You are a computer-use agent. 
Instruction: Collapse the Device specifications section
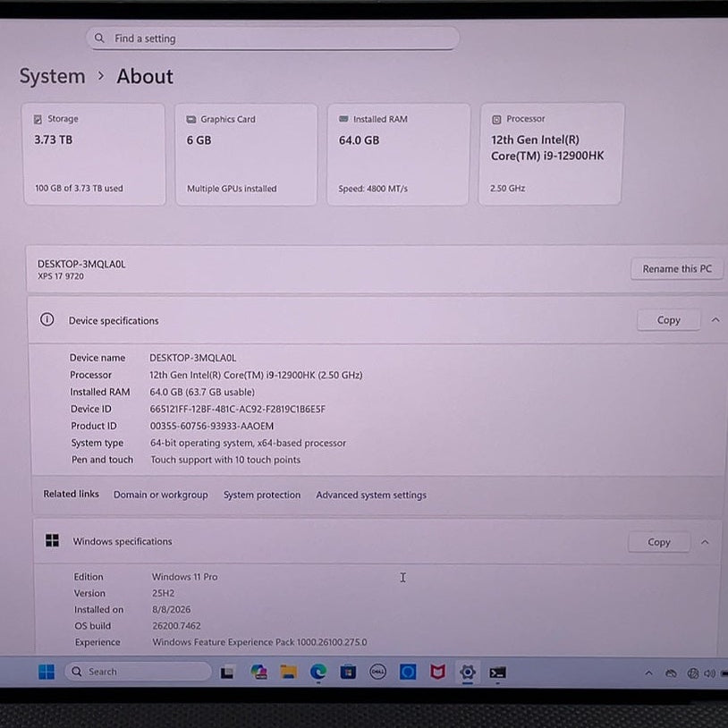click(715, 320)
